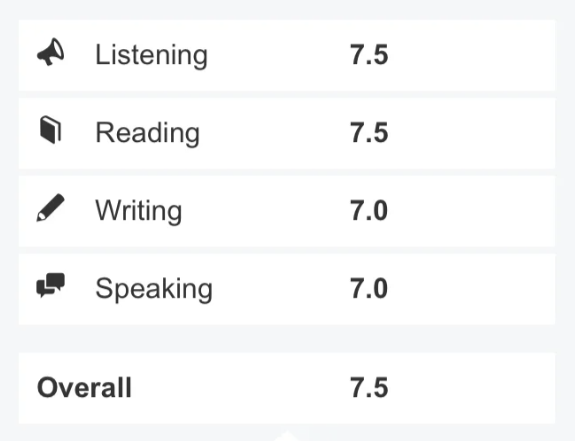Click the Writing score 7.0

point(369,210)
